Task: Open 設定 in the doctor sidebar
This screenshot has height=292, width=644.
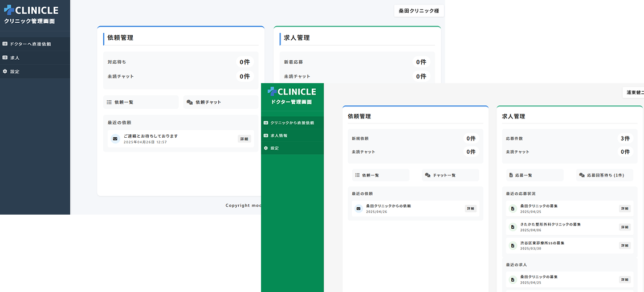Action: 292,148
